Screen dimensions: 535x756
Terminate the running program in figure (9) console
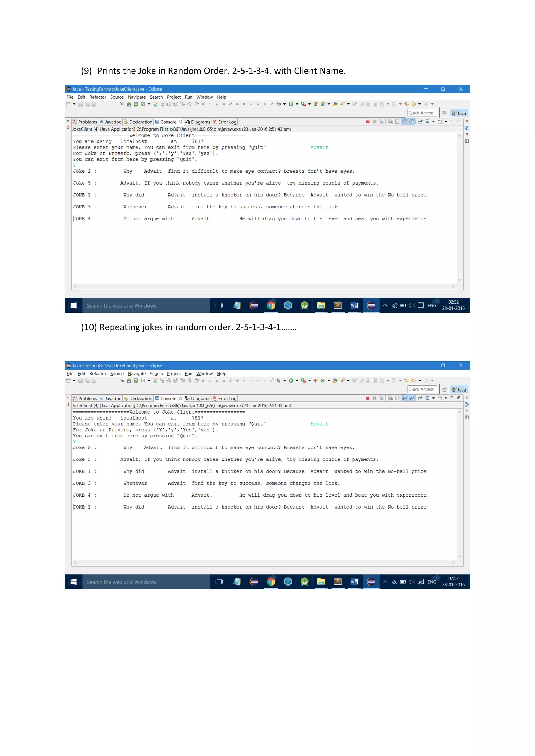368,122
